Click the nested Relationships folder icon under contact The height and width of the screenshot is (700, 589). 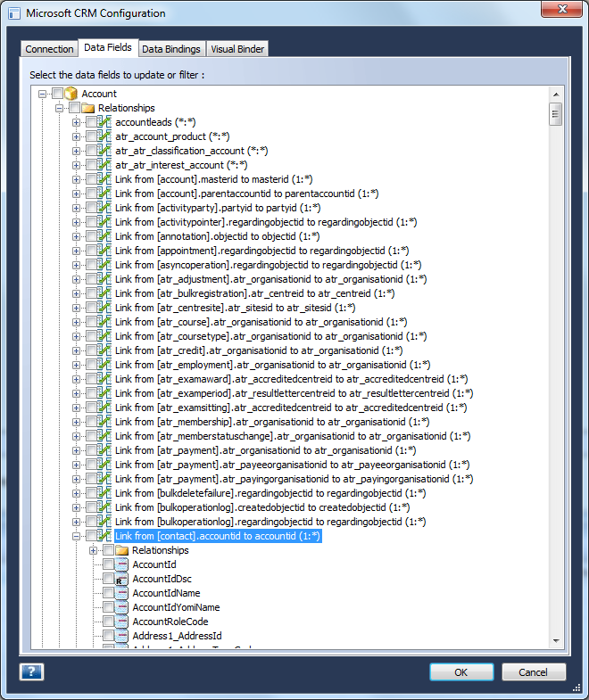click(122, 550)
